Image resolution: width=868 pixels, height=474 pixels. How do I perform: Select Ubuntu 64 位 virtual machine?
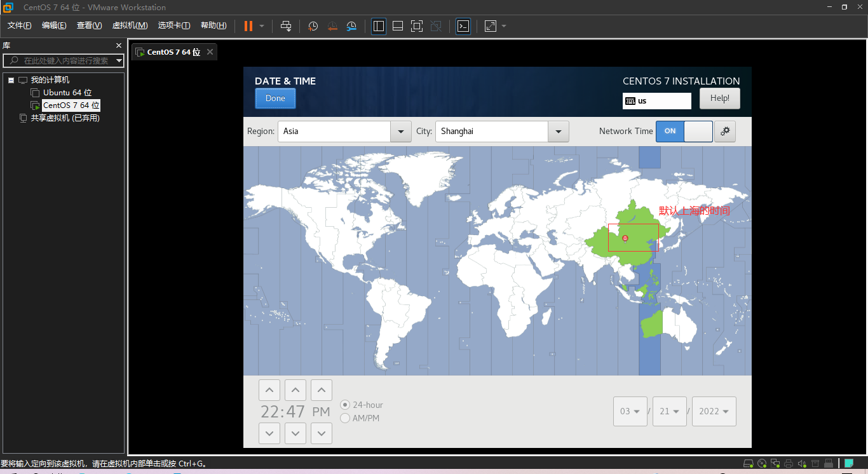(67, 93)
